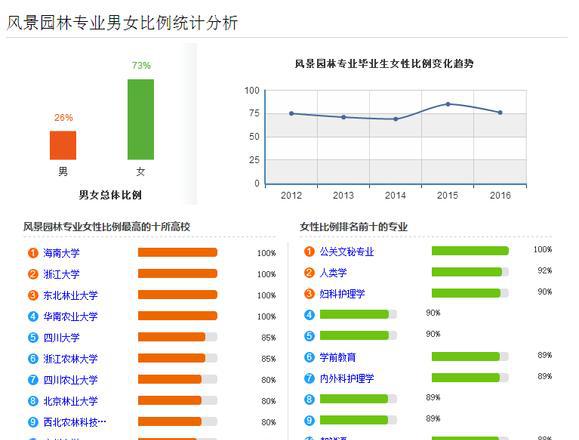Click rank 6 badge beside 浙江农林大学
This screenshot has width=579, height=440.
[33, 358]
